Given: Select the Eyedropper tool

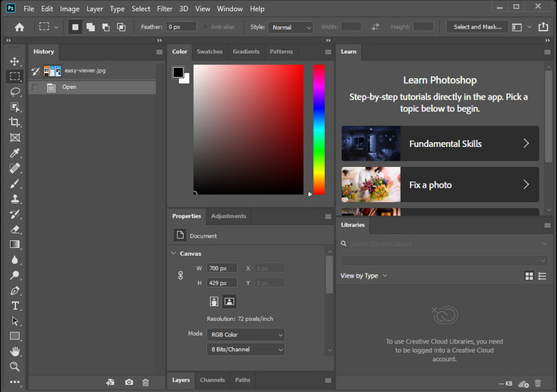Looking at the screenshot, I should tap(14, 153).
